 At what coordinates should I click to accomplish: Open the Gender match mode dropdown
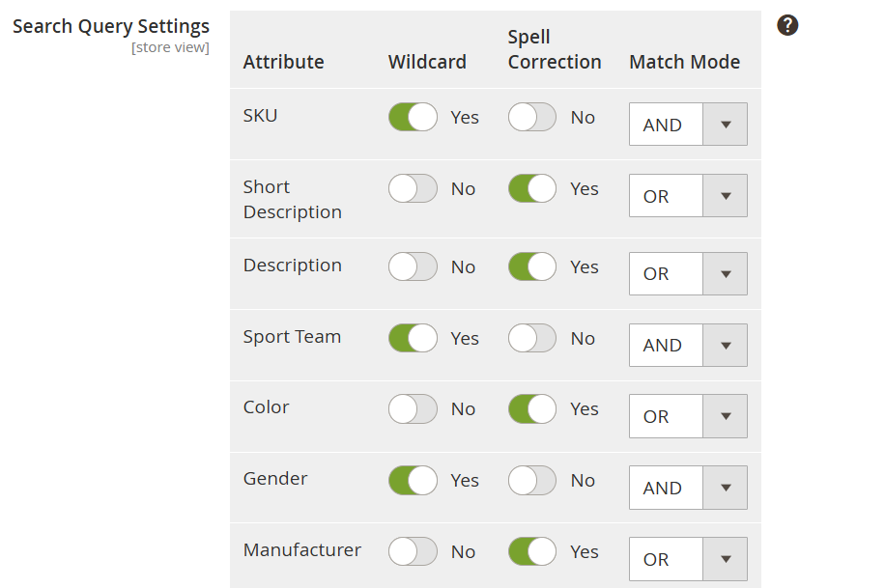688,489
